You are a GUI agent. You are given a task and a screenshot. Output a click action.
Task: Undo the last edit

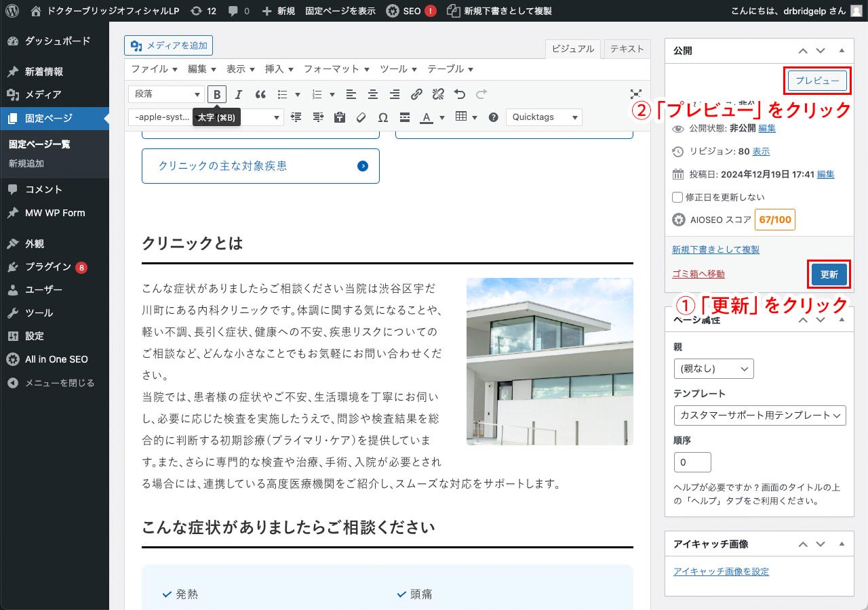click(x=460, y=94)
